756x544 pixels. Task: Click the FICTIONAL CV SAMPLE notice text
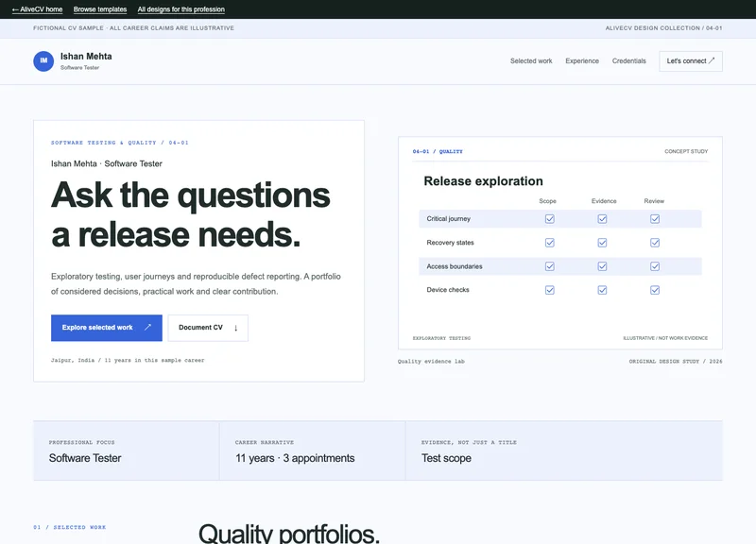(x=133, y=28)
